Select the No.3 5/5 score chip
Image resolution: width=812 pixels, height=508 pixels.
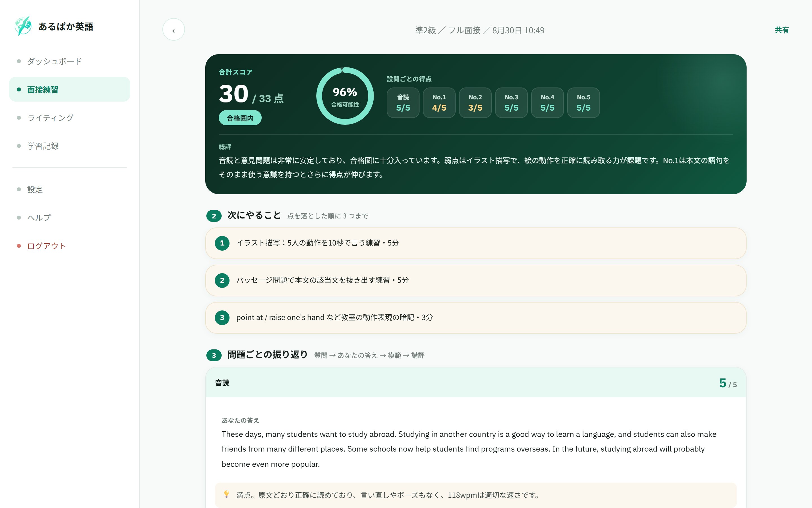(511, 103)
